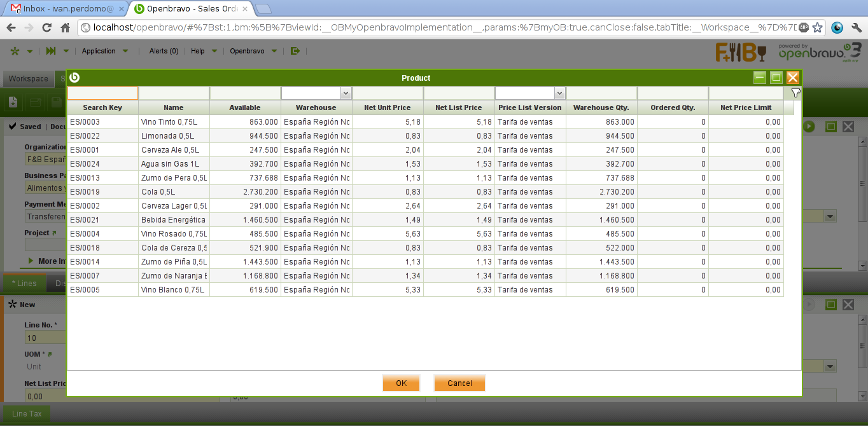The height and width of the screenshot is (426, 868).
Task: Select the Vino Blanco 0,75L row
Action: 174,290
